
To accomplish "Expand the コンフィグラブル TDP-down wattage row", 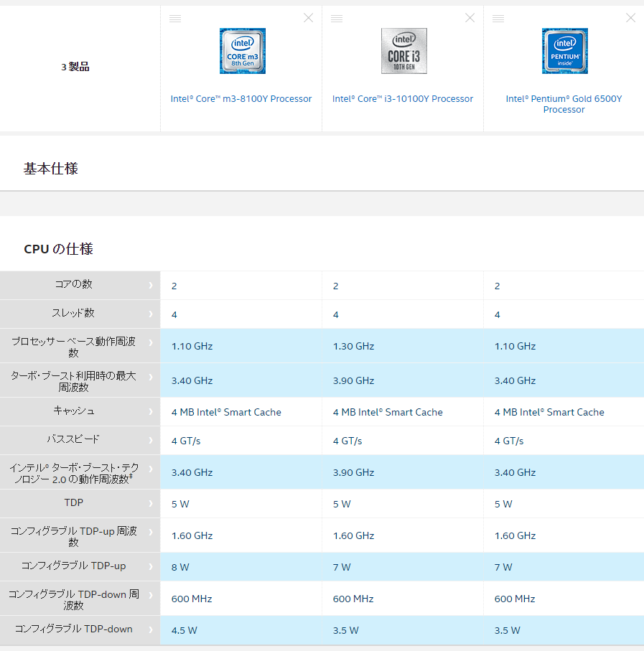I will pyautogui.click(x=151, y=629).
